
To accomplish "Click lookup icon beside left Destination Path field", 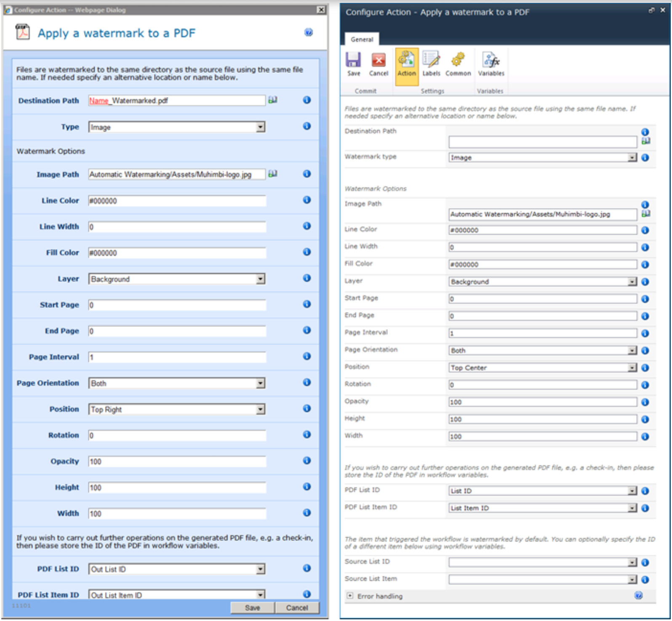I will pyautogui.click(x=273, y=100).
